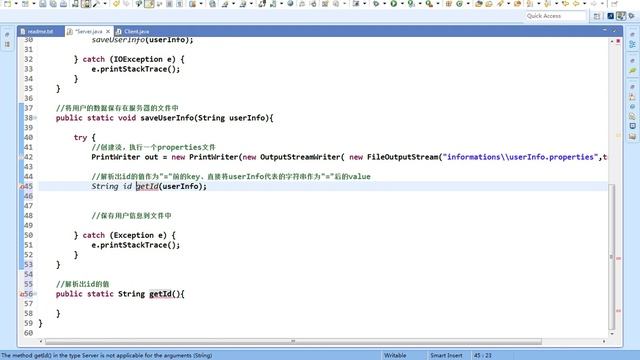Click the External Tools run icon
The image size is (640, 360).
pos(429,4)
